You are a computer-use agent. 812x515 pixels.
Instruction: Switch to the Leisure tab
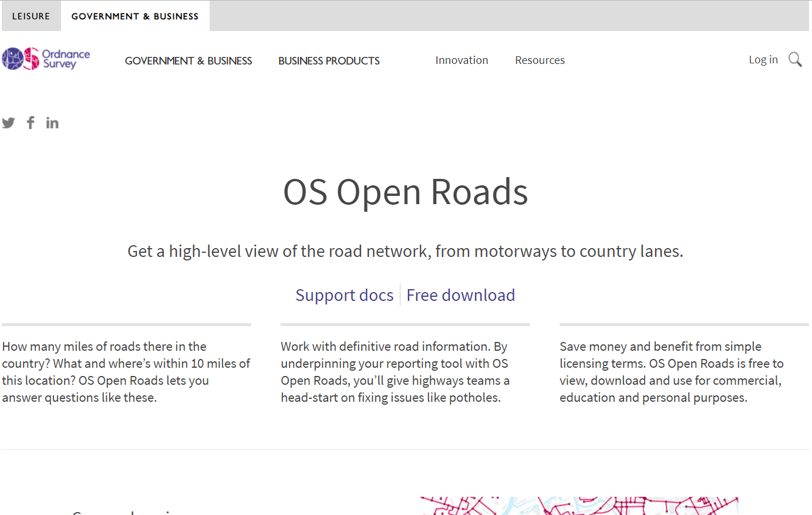point(31,16)
